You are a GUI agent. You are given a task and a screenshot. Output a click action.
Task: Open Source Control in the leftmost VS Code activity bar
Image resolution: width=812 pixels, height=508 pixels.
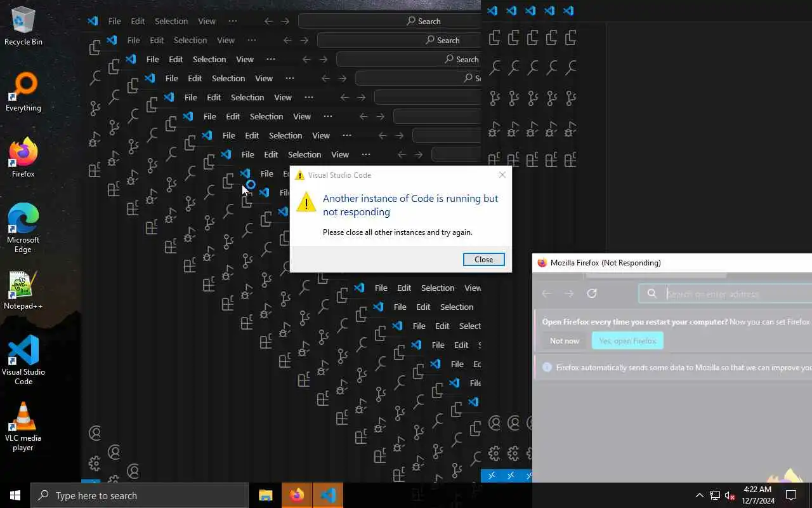point(95,107)
